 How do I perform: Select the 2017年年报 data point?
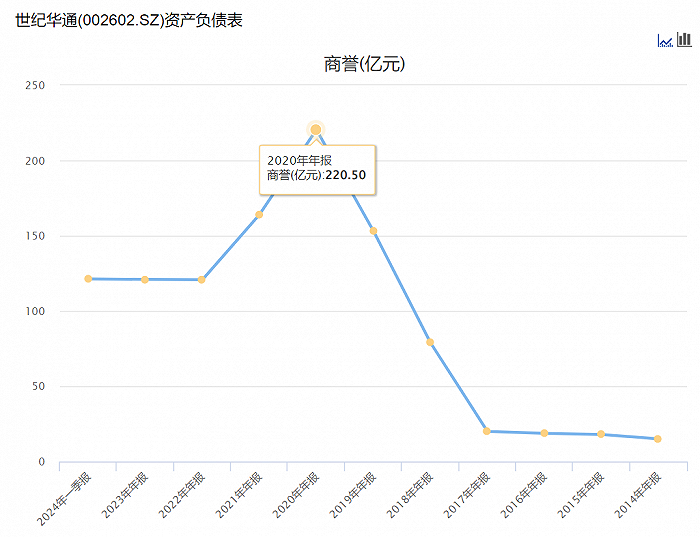487,431
